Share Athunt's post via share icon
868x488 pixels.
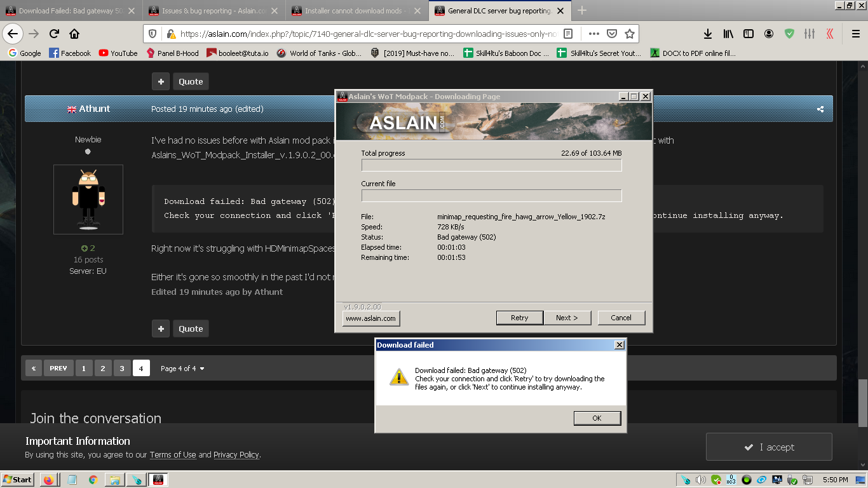[x=820, y=109]
